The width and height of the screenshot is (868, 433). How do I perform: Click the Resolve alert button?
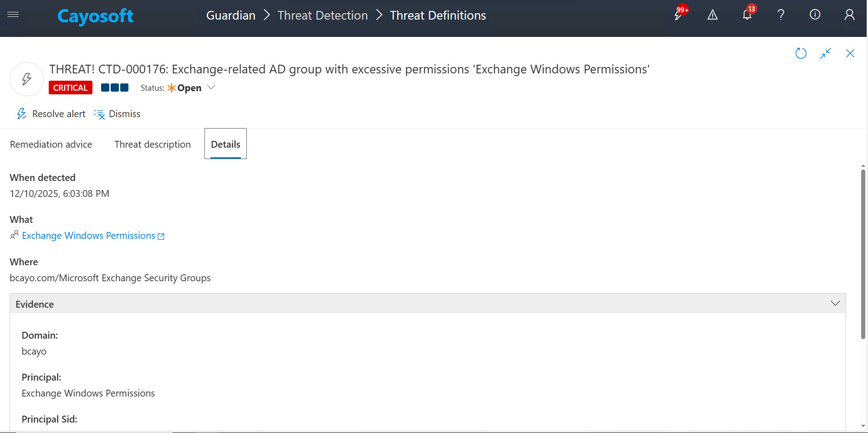click(x=51, y=114)
